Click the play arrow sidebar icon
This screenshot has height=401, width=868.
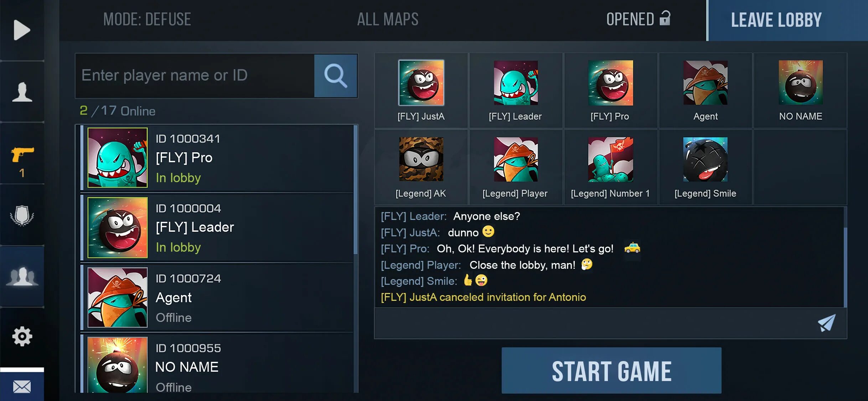coord(22,30)
